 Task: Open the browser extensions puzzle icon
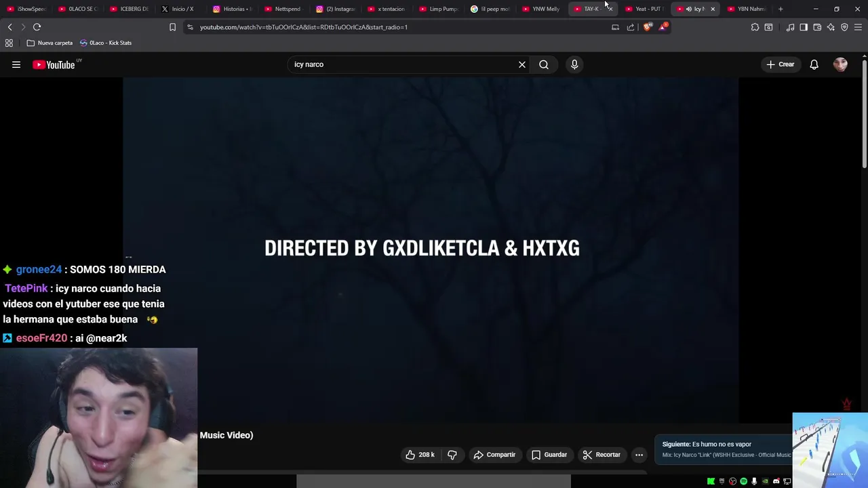755,27
